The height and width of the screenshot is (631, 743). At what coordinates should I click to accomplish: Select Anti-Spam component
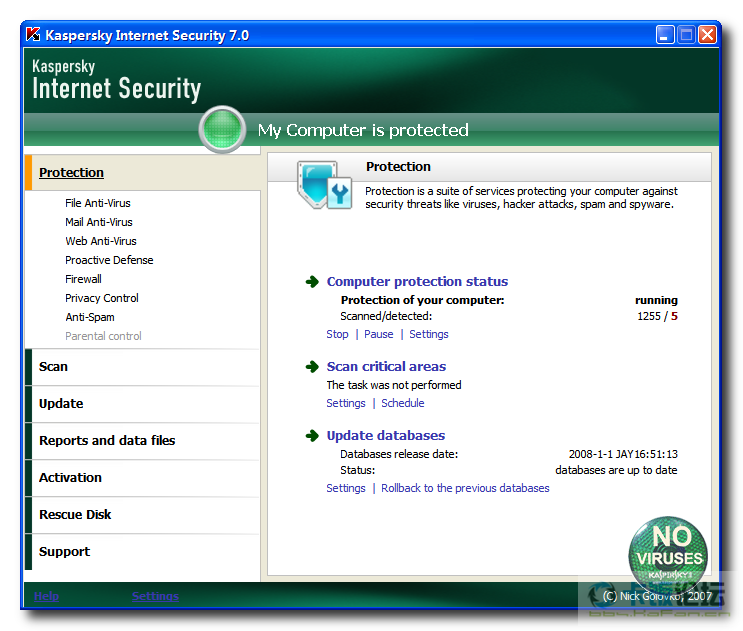[x=90, y=317]
